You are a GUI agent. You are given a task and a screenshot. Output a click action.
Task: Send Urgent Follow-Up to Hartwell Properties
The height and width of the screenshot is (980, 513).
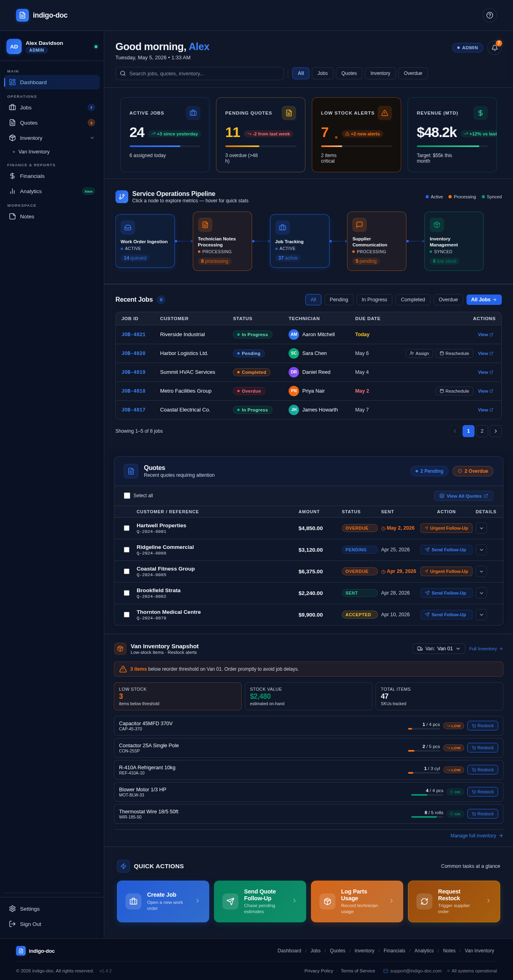tap(446, 528)
